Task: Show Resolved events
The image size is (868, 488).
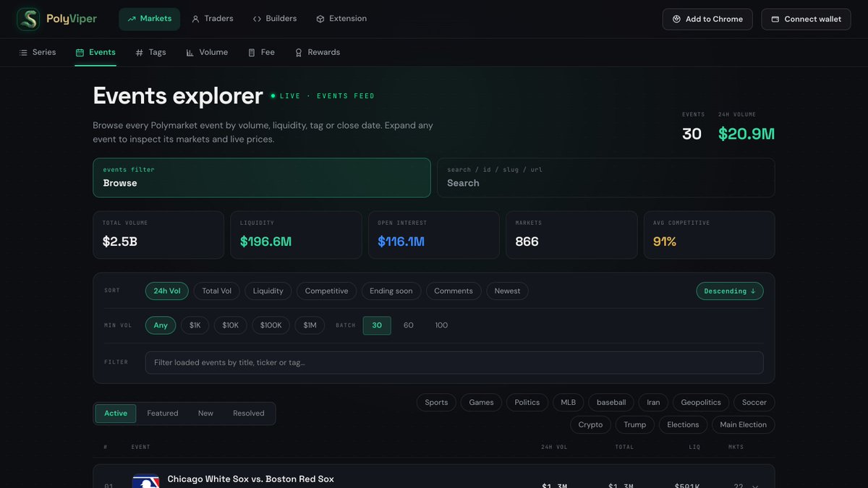Action: tap(249, 414)
